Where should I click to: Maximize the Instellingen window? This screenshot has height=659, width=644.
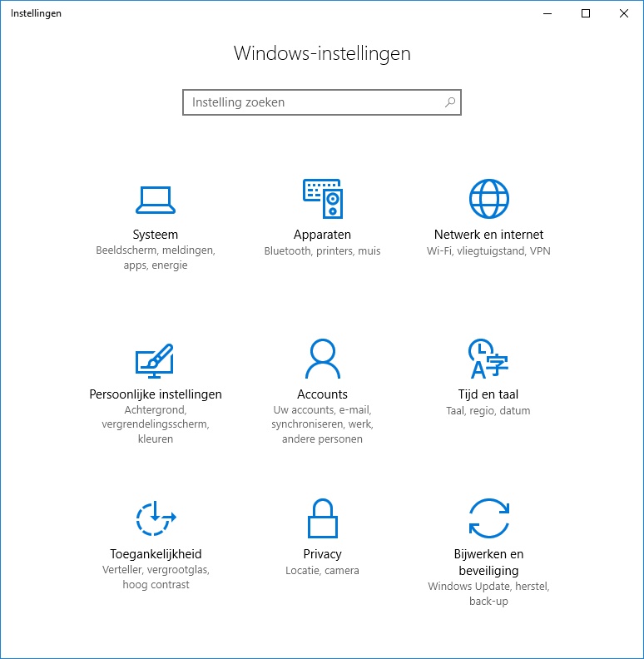coord(586,13)
